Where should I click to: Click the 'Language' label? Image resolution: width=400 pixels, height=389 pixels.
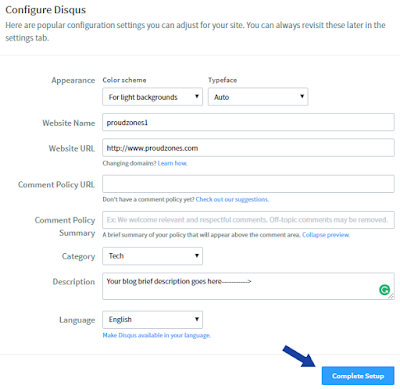pyautogui.click(x=77, y=320)
